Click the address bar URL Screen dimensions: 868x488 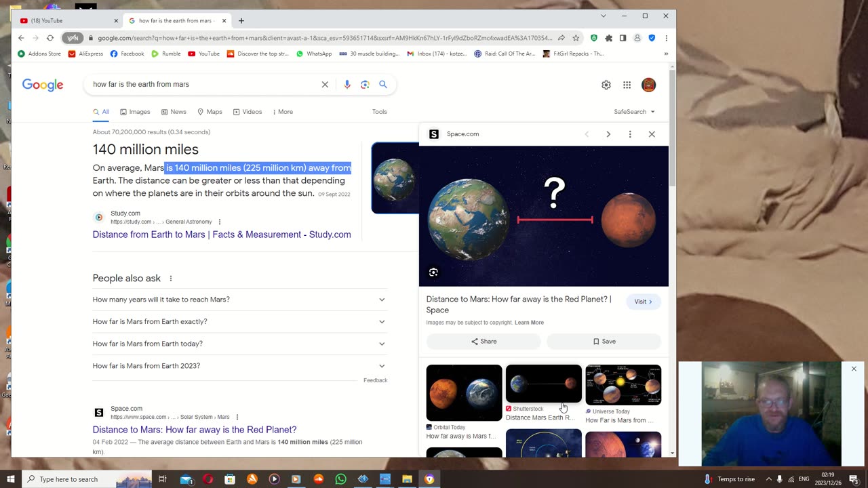[x=324, y=38]
